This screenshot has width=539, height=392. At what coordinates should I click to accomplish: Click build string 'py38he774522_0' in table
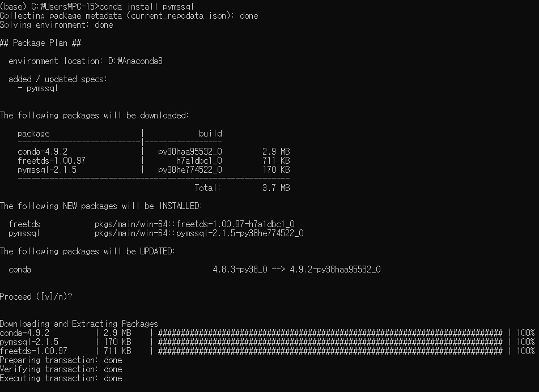pos(190,170)
